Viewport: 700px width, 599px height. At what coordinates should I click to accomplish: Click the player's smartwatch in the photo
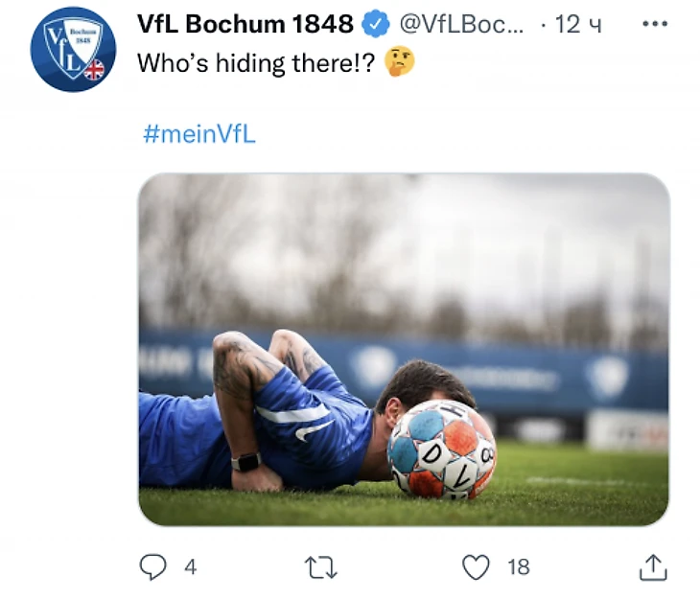[x=246, y=462]
